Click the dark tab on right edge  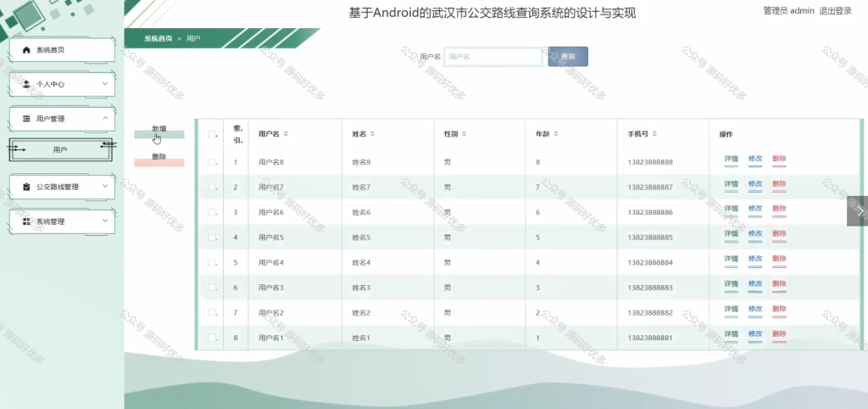[858, 211]
